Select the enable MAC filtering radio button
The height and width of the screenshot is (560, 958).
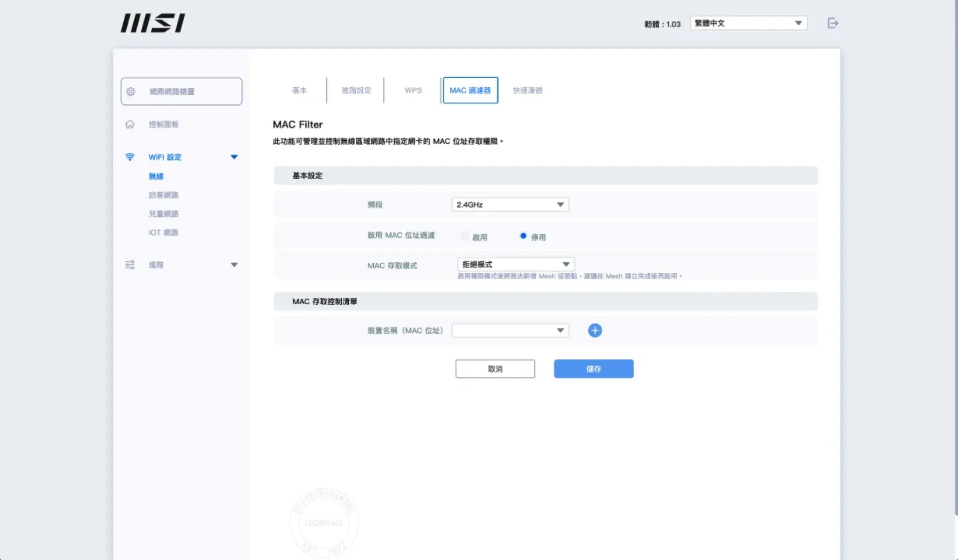coord(465,236)
